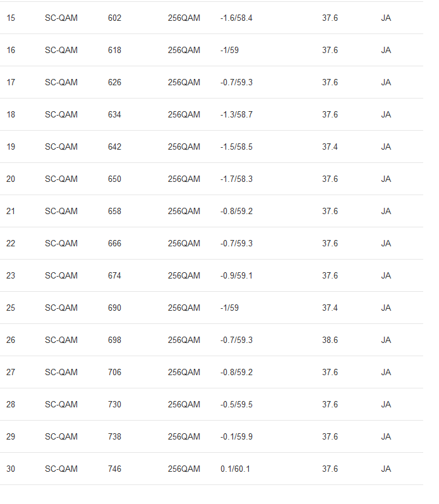Viewport: 439px width, 504px height.
Task: Select the power value -0.1/59.9
Action: pos(236,437)
